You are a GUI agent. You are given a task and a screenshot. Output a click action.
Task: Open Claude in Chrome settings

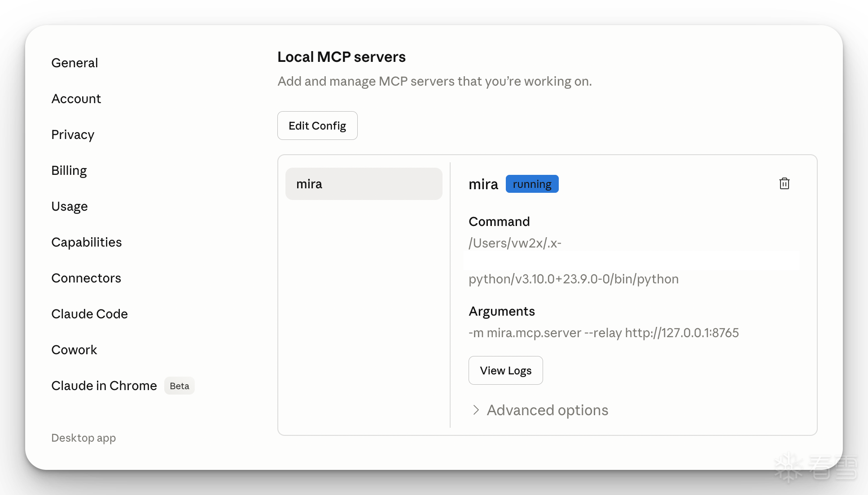[x=104, y=386]
